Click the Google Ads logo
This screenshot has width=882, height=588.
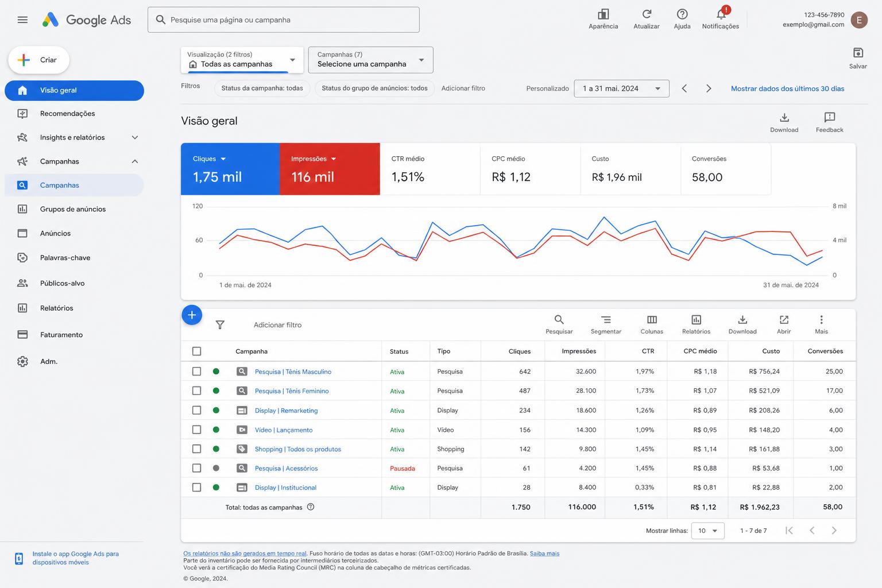[x=87, y=20]
